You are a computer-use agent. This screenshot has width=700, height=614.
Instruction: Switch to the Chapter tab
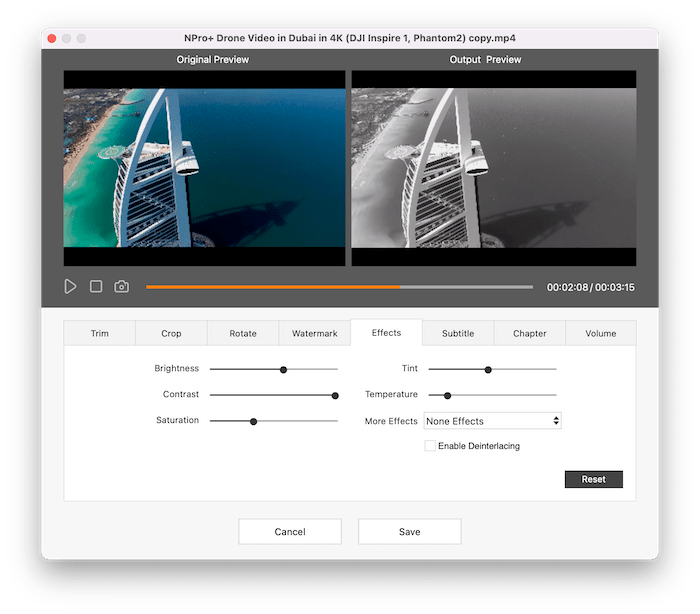point(530,333)
